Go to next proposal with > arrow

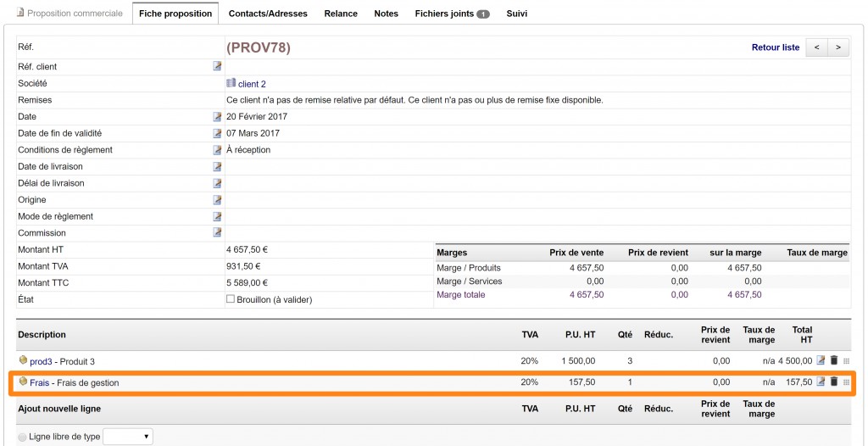click(838, 47)
